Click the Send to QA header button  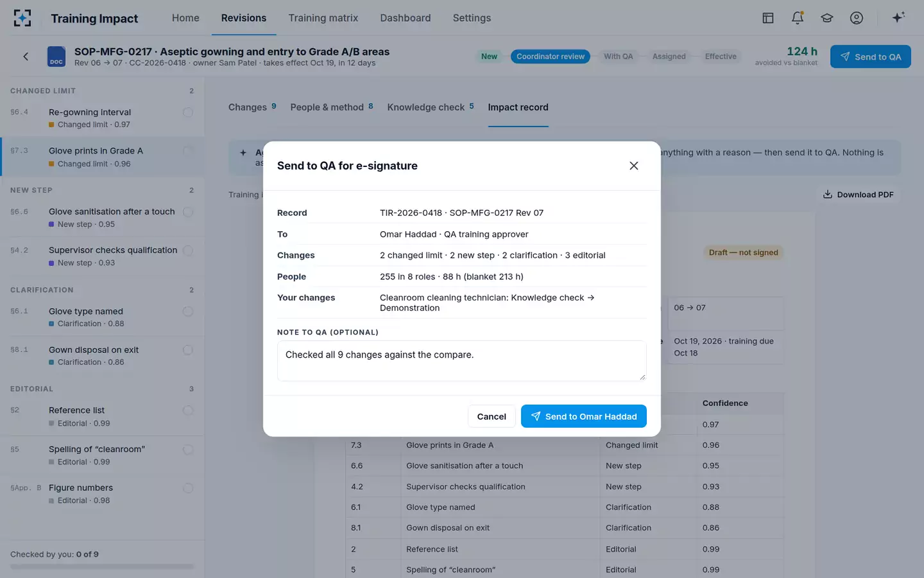(x=871, y=57)
